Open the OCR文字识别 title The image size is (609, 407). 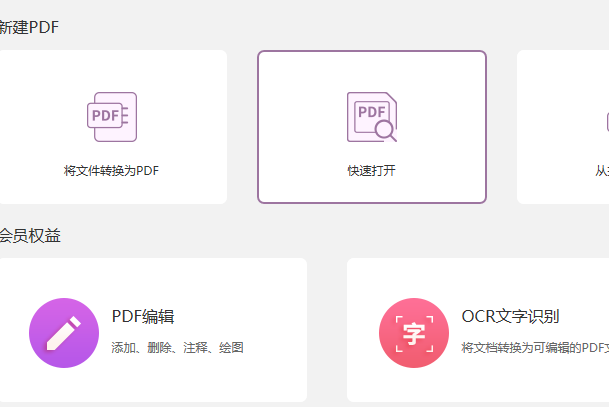coord(510,317)
